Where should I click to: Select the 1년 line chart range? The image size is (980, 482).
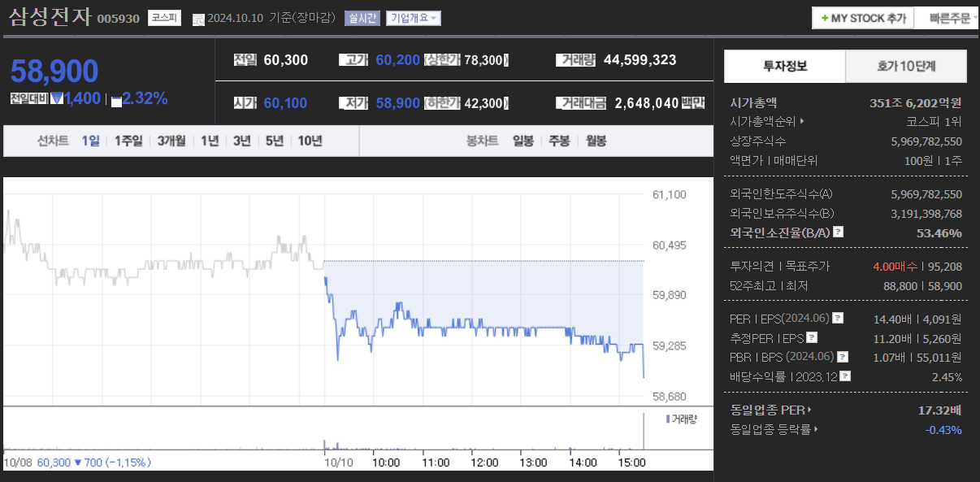tap(210, 141)
